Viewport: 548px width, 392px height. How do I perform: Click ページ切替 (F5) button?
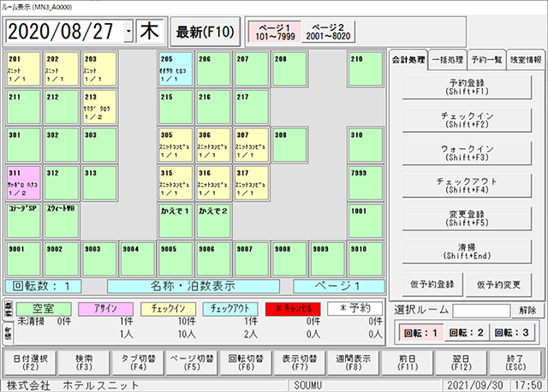pyautogui.click(x=192, y=363)
